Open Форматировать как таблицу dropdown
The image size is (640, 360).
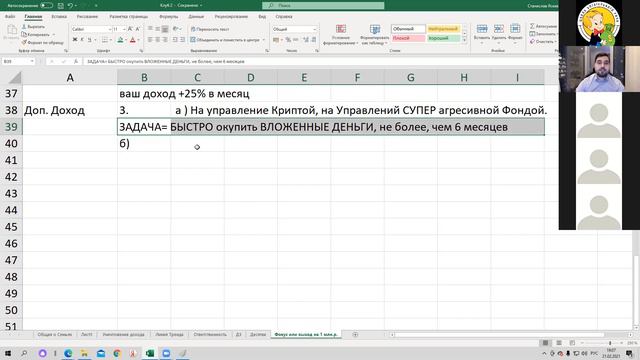(x=375, y=34)
